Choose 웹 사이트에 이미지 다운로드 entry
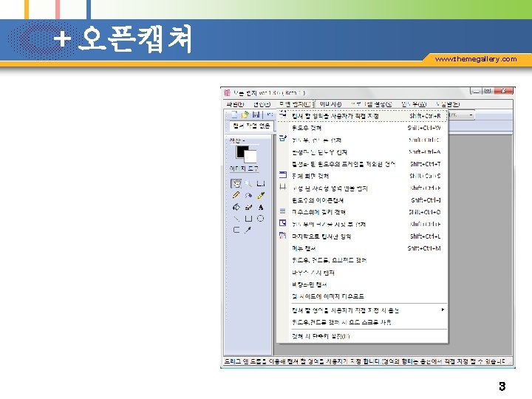This screenshot has height=399, width=532. click(x=362, y=296)
